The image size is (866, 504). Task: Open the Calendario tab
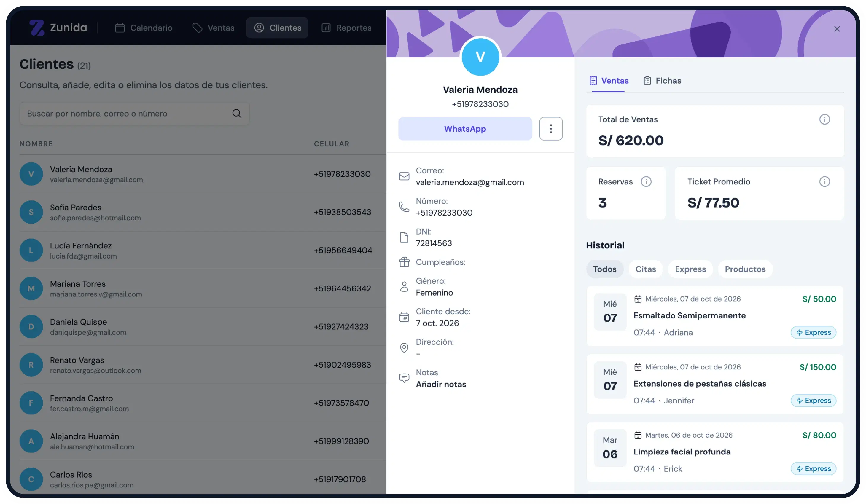point(143,28)
